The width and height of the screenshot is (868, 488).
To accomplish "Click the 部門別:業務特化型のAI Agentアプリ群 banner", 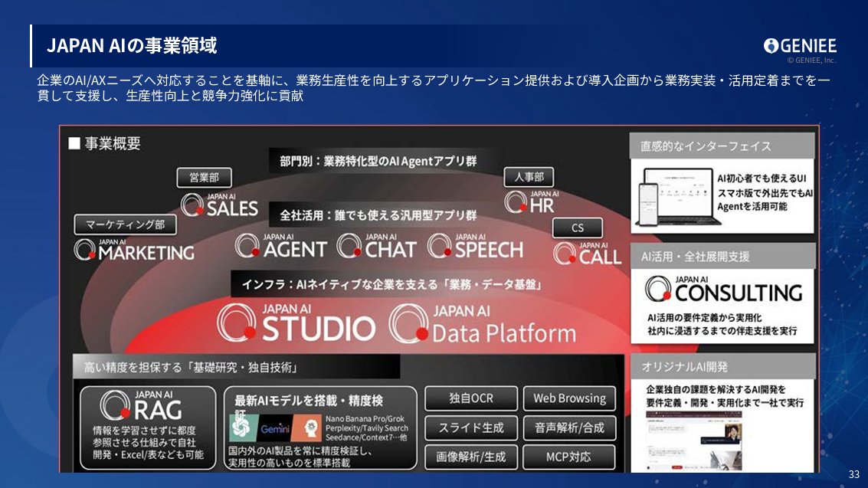I will coord(378,161).
